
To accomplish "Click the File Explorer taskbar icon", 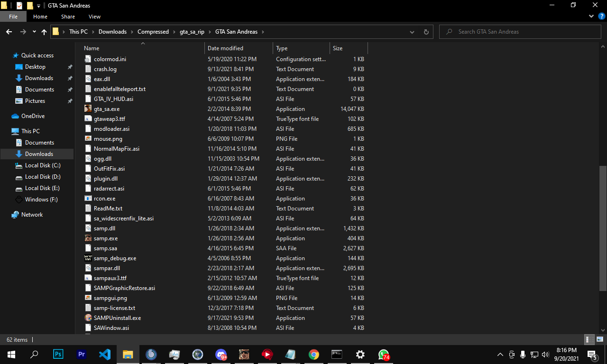I will click(128, 354).
